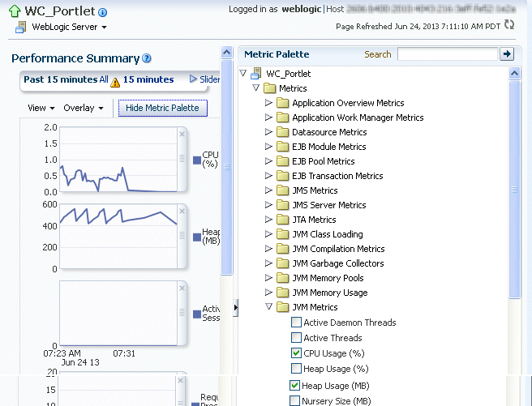Viewport: 532px width, 406px height.
Task: Uncheck CPU Usage (%) metric
Action: 296,353
